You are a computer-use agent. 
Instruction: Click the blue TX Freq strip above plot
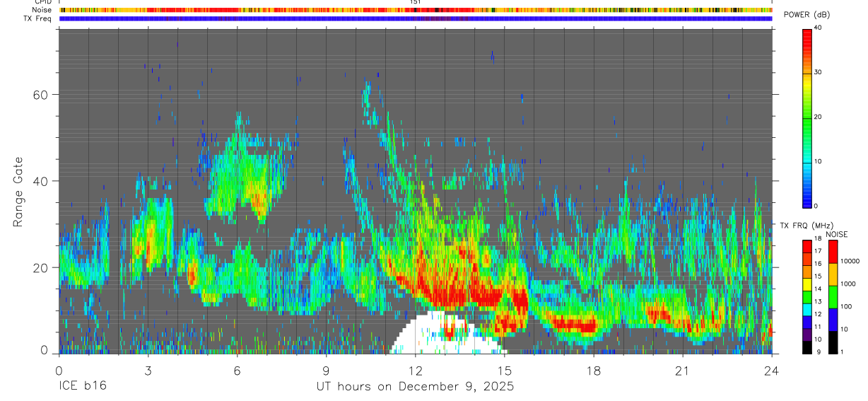(416, 18)
